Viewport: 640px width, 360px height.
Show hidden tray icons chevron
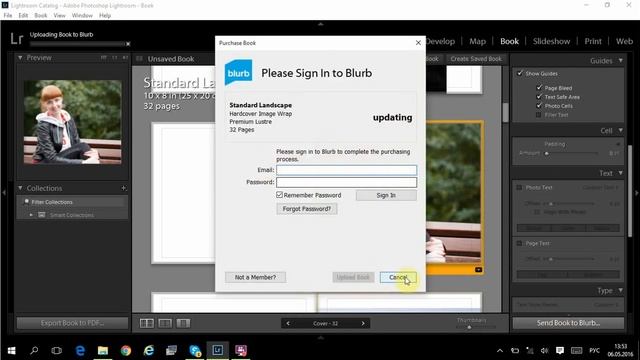[500, 351]
